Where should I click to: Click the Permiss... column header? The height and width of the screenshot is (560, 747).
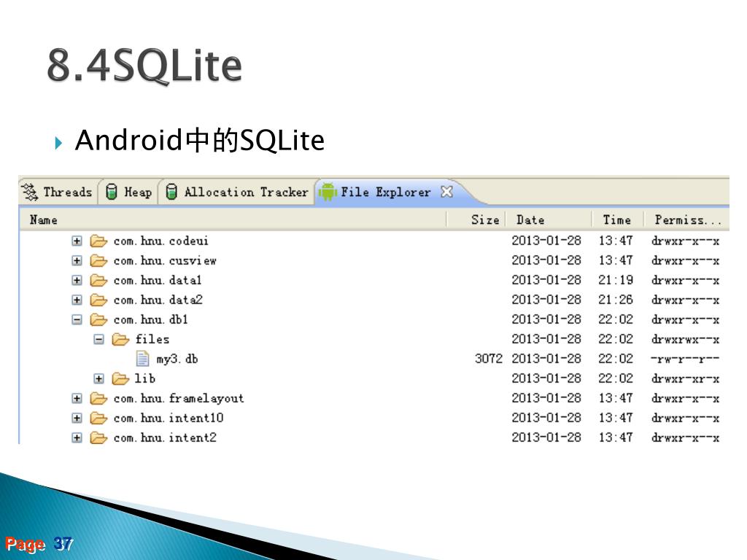tap(688, 219)
